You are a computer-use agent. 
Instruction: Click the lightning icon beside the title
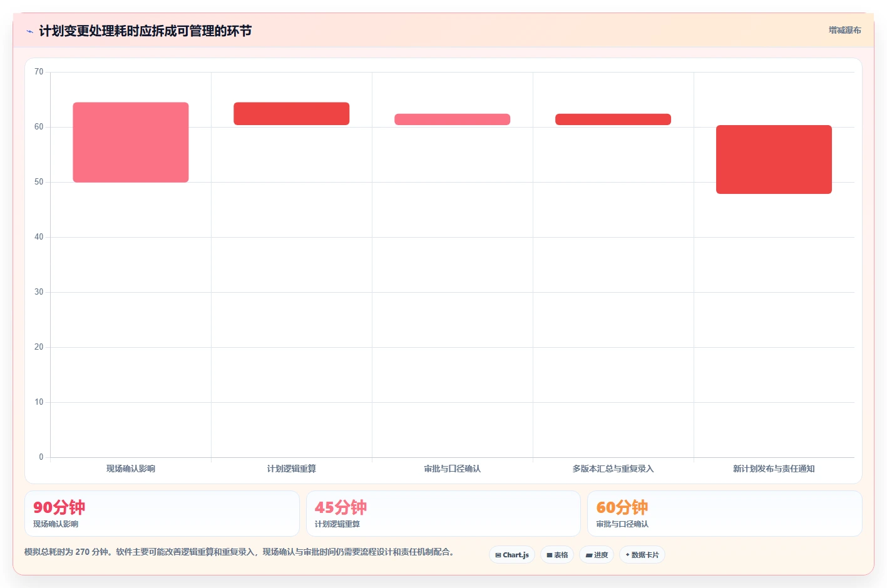click(30, 31)
